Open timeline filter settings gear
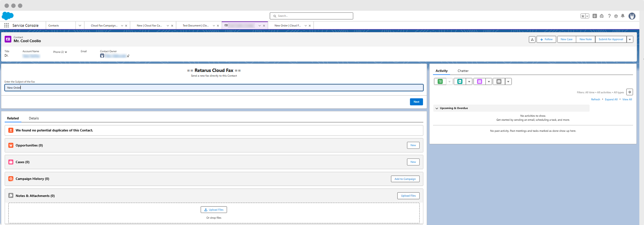Image resolution: width=644 pixels, height=225 pixels. coord(630,92)
